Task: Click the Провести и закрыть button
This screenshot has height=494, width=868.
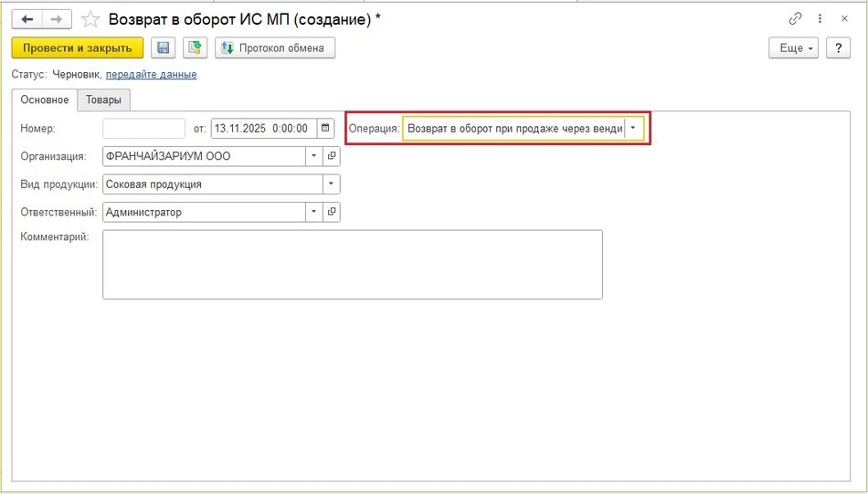Action: coord(78,48)
